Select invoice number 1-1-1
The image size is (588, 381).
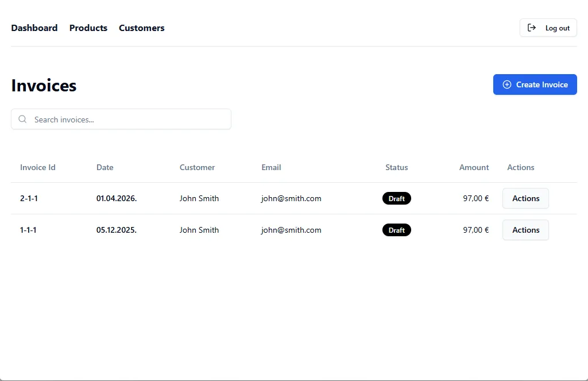(x=29, y=230)
